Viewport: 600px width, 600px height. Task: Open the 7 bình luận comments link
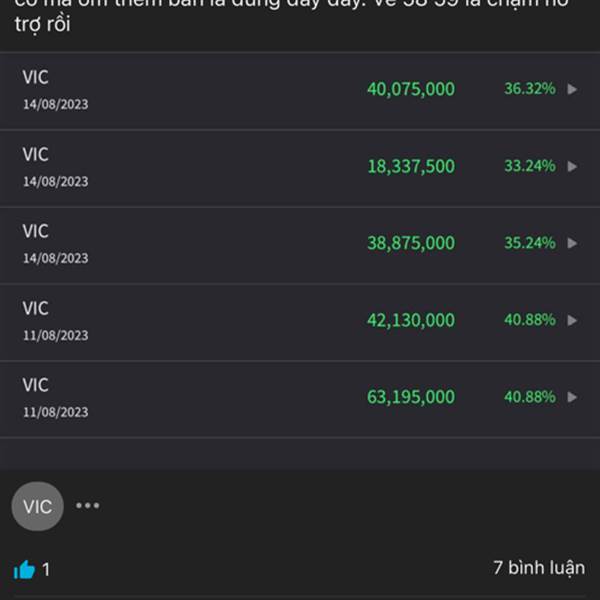(x=539, y=568)
